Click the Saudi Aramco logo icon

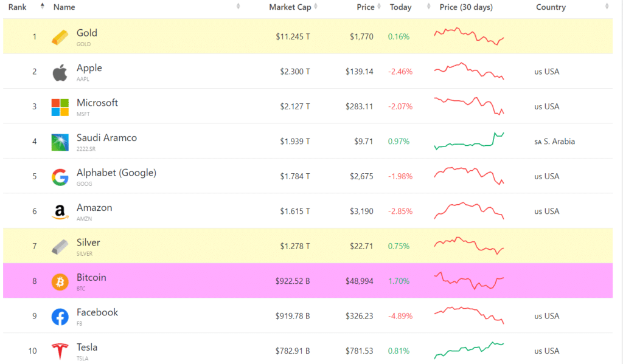point(60,142)
